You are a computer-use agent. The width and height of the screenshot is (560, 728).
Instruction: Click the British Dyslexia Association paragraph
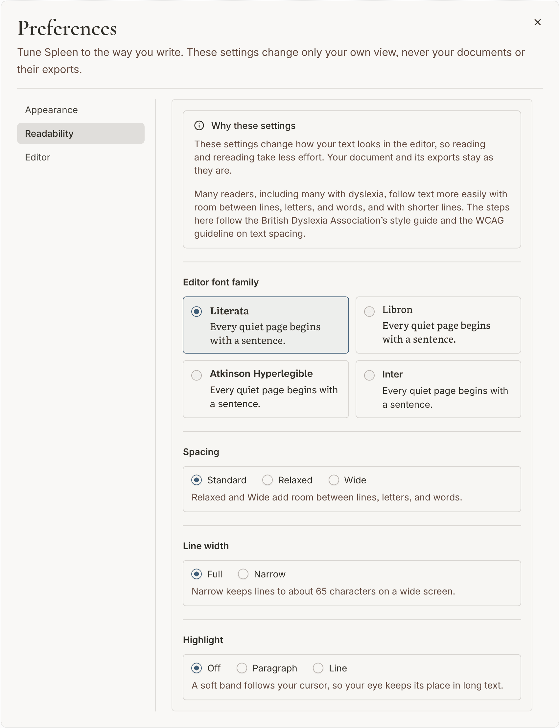(x=352, y=214)
